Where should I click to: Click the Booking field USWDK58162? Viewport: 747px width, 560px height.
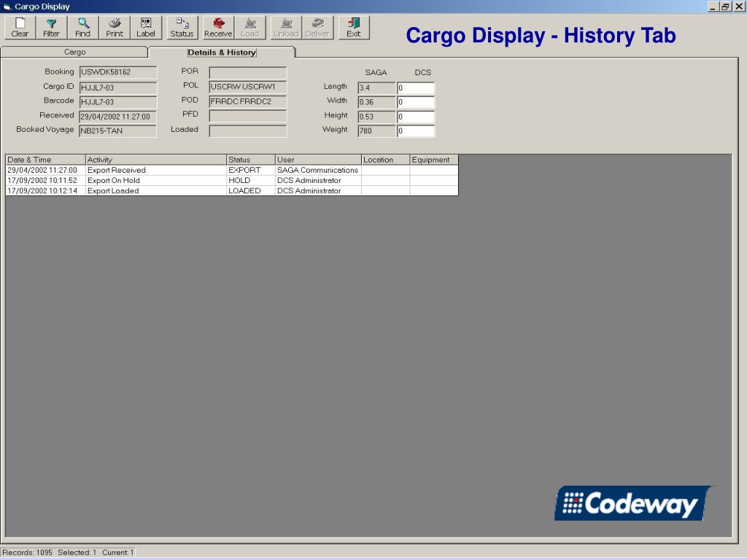pos(117,72)
